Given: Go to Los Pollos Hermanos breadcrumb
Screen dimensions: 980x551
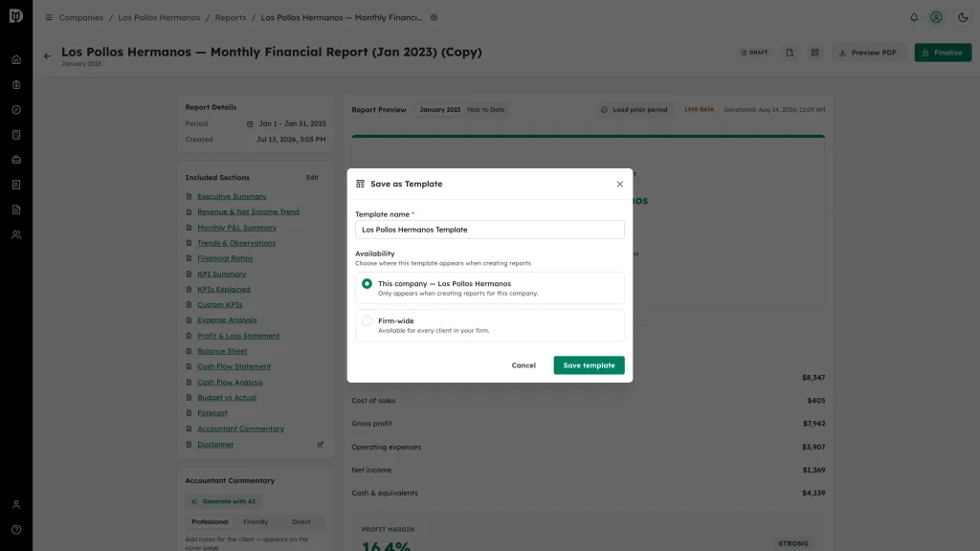Looking at the screenshot, I should pyautogui.click(x=159, y=17).
